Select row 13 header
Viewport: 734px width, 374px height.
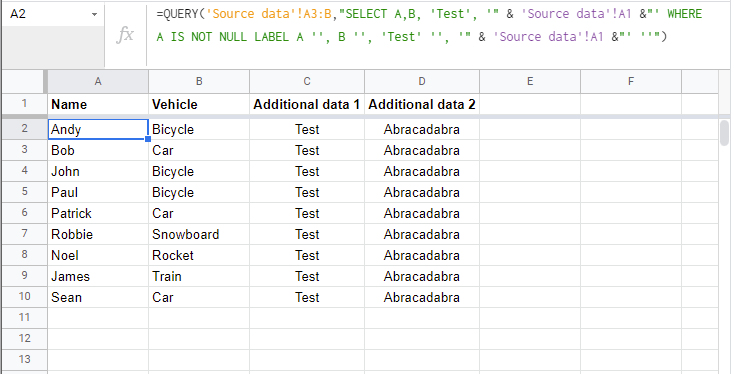pyautogui.click(x=24, y=359)
